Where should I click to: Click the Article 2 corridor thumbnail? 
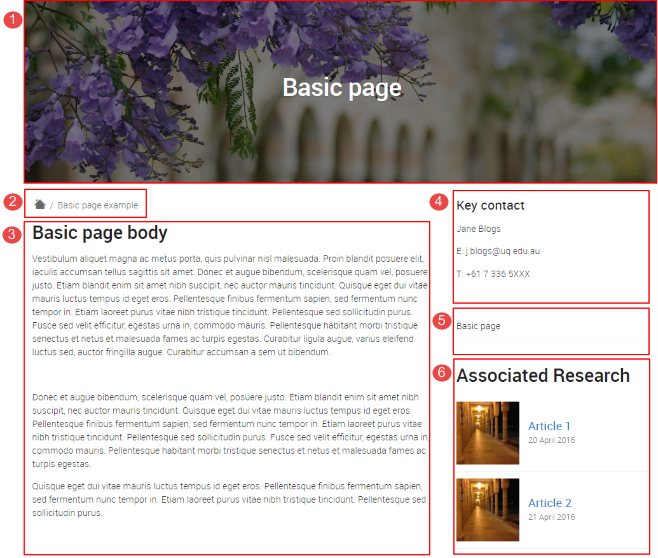488,510
